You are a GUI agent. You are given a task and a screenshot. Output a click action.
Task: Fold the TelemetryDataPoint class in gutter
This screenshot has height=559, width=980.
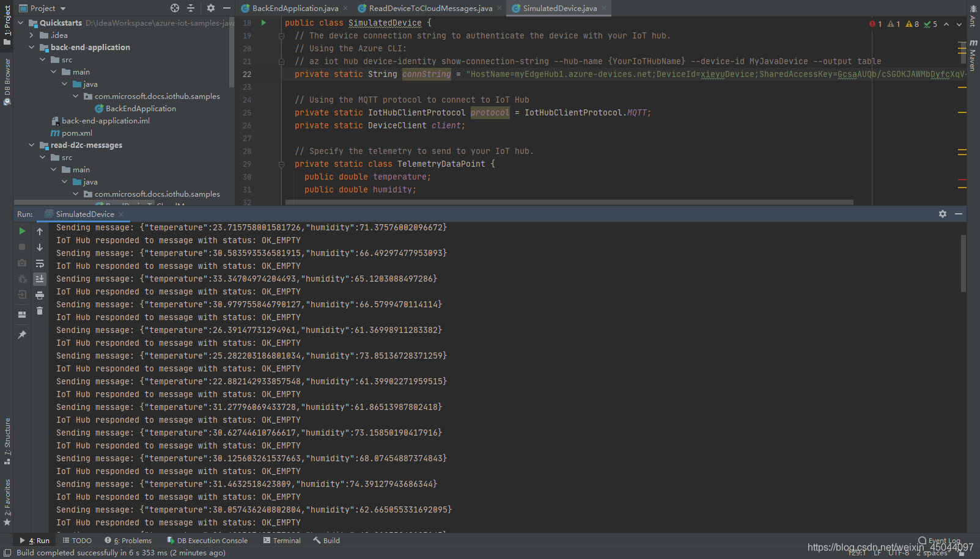tap(281, 164)
